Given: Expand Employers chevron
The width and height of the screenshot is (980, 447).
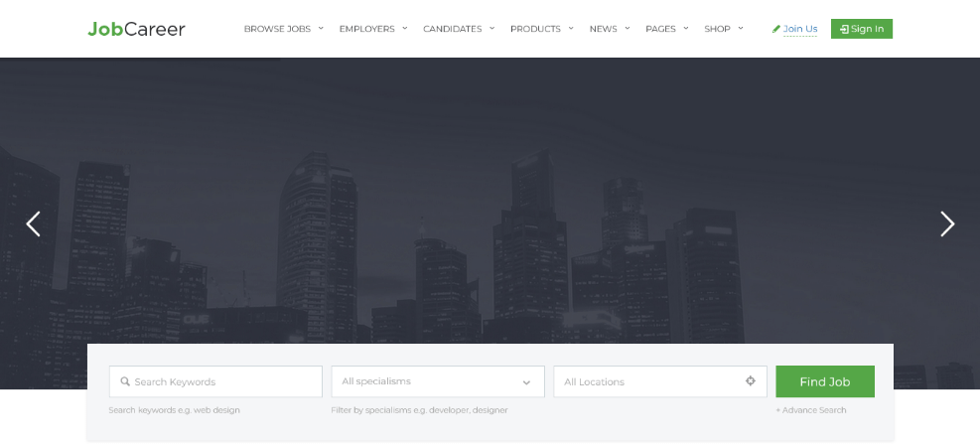Looking at the screenshot, I should tap(405, 28).
